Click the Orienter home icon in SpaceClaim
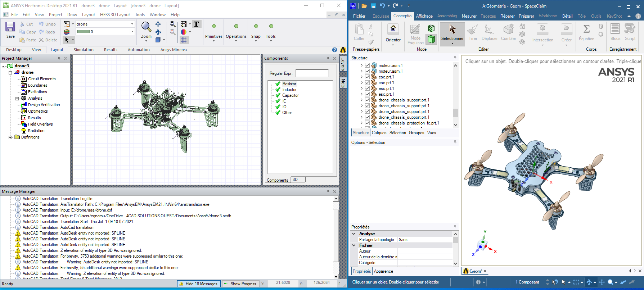This screenshot has height=290, width=644. (x=393, y=28)
